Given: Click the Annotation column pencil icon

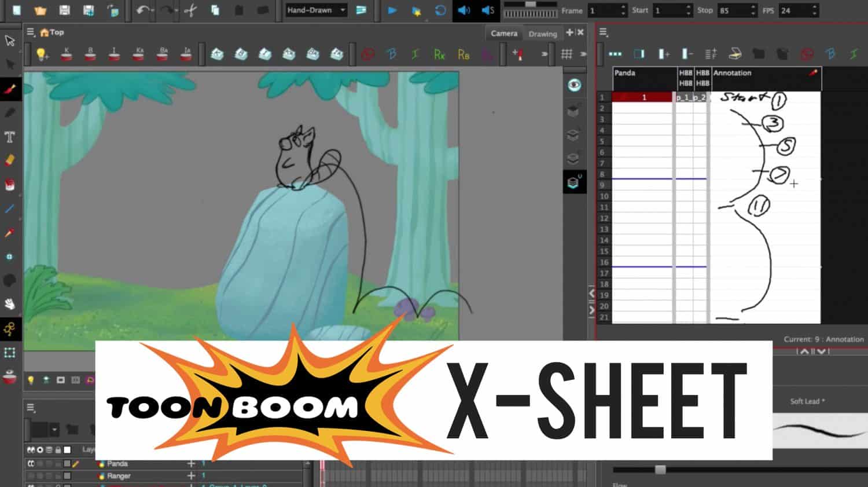Looking at the screenshot, I should click(x=813, y=73).
